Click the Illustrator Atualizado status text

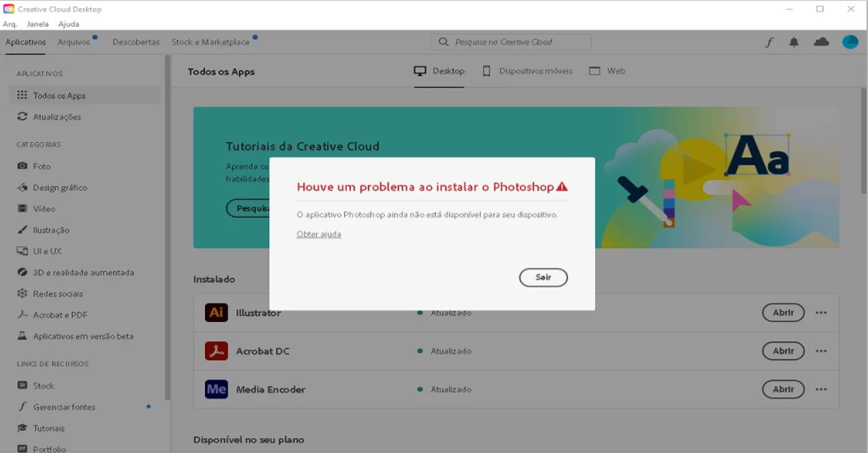(x=451, y=313)
